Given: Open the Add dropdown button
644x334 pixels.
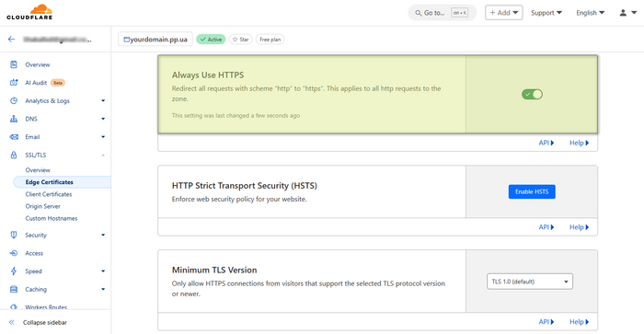Looking at the screenshot, I should click(x=504, y=13).
